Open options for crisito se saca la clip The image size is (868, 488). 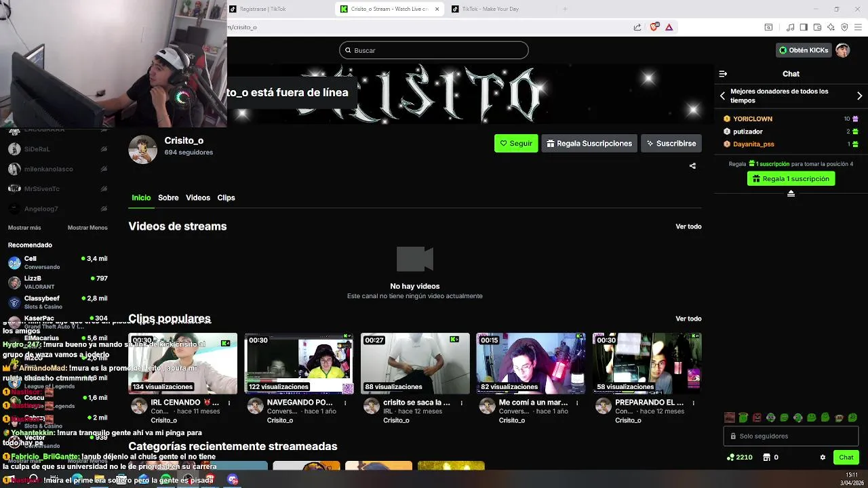[461, 403]
